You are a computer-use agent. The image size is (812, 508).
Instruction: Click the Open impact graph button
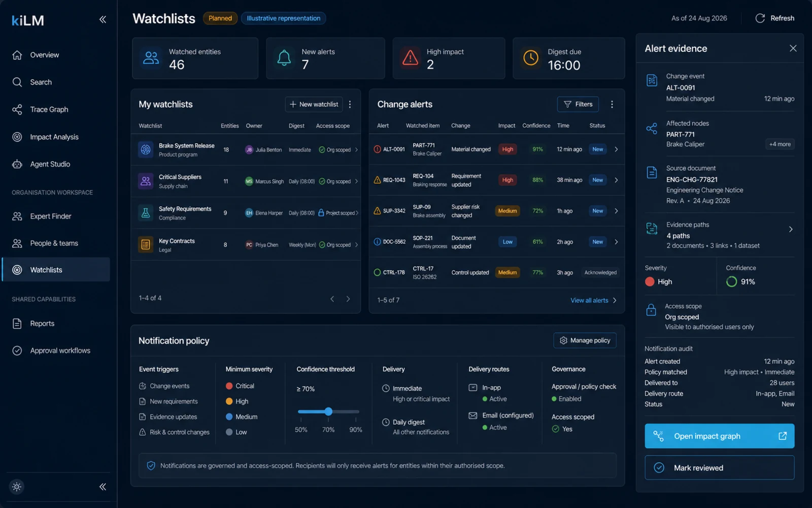pos(720,436)
